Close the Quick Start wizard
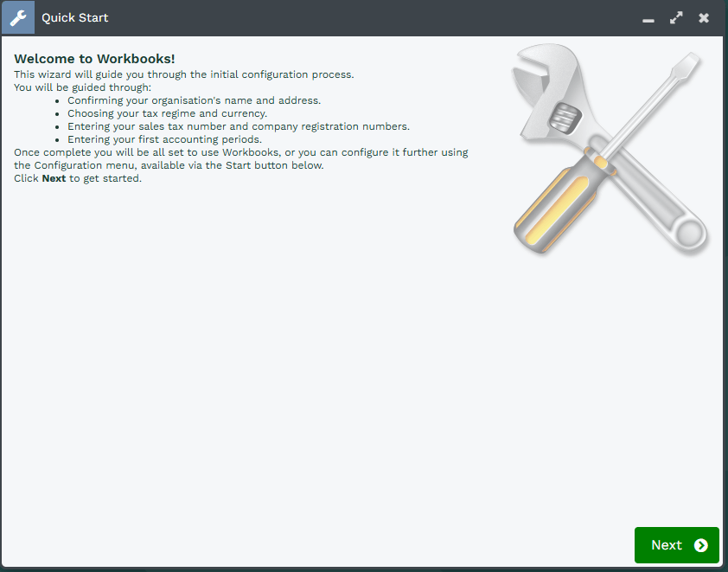 pos(704,18)
